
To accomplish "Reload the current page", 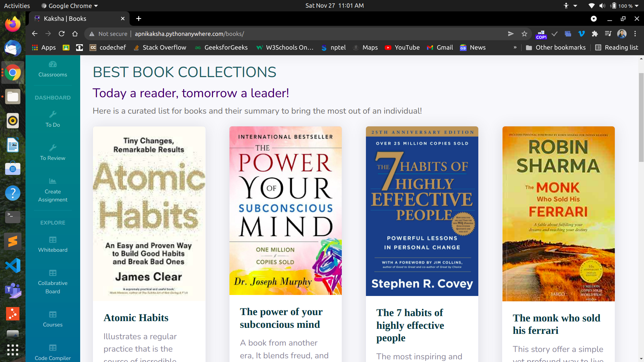I will 61,34.
